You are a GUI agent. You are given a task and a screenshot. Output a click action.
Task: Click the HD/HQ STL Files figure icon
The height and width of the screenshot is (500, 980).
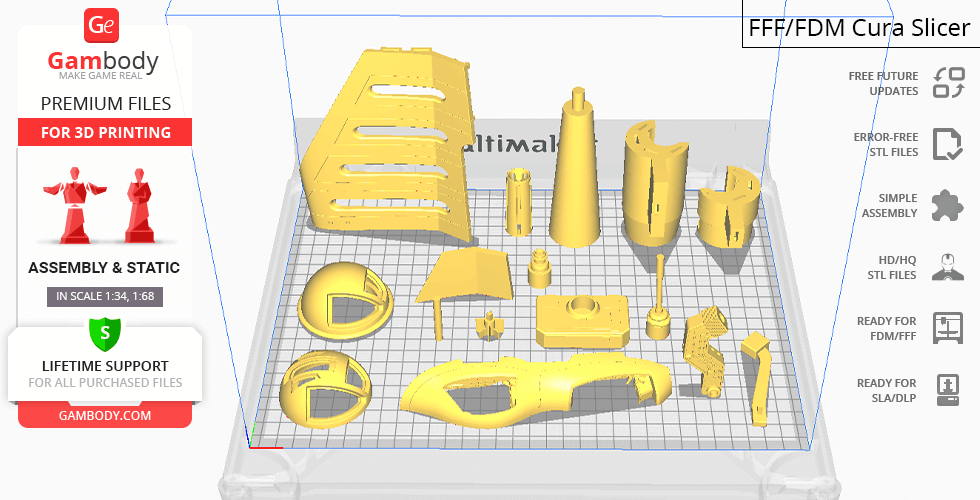point(946,267)
